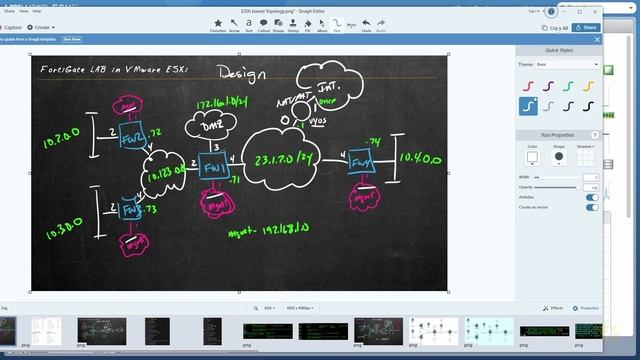The width and height of the screenshot is (640, 360).
Task: Open the Sign in dropdown
Action: tap(536, 11)
